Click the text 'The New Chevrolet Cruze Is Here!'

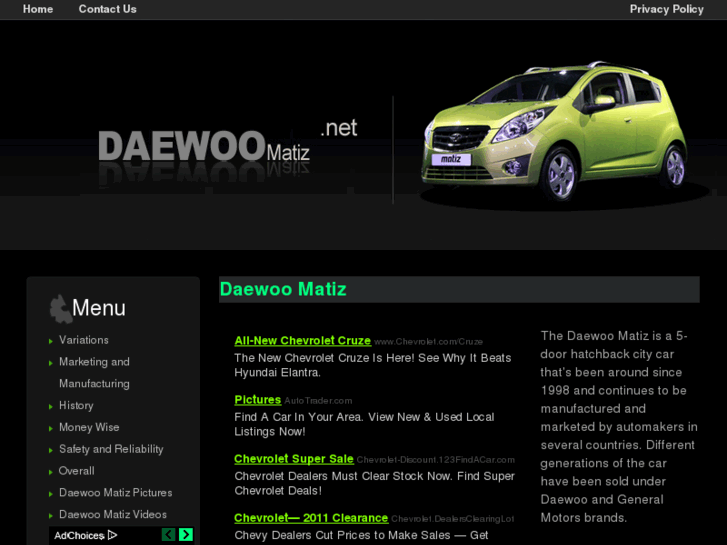coord(324,358)
